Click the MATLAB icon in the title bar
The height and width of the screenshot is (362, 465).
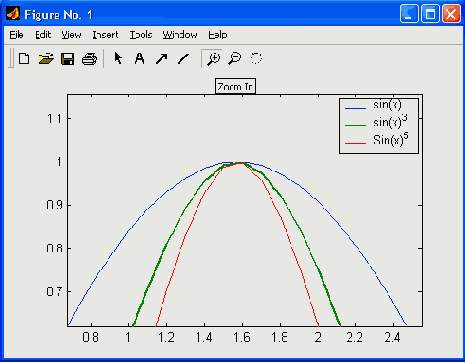pos(13,14)
